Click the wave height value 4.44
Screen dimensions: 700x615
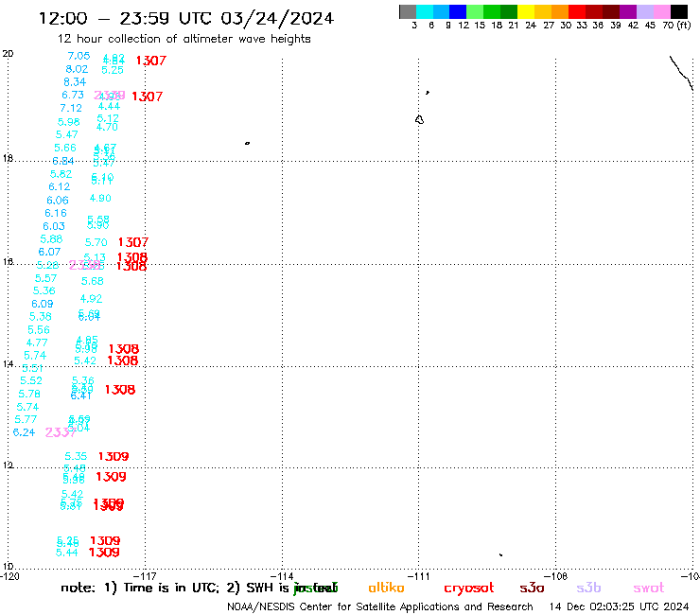tap(110, 106)
